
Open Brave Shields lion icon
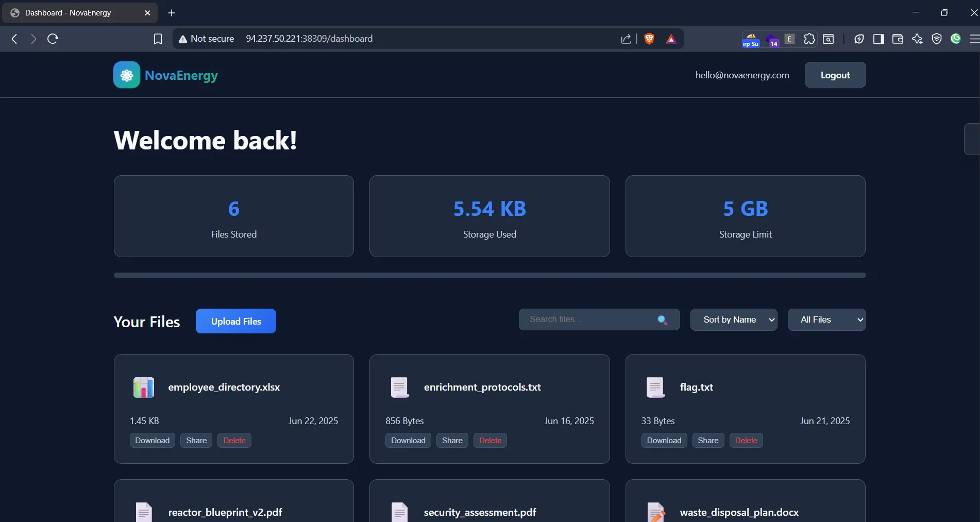649,39
